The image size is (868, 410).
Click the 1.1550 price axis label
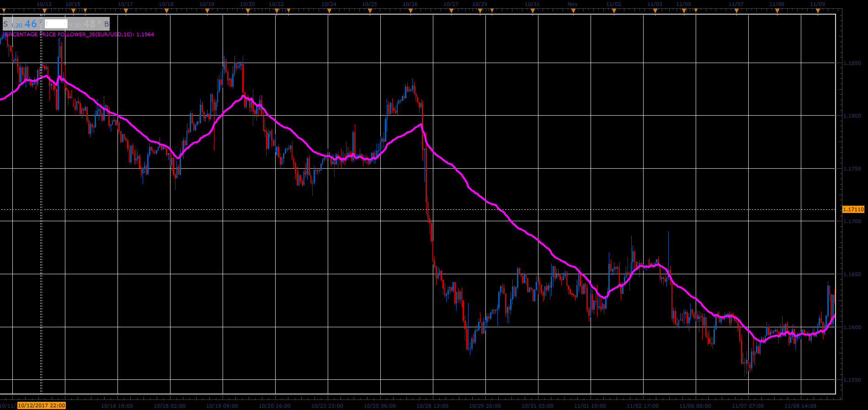click(x=852, y=380)
